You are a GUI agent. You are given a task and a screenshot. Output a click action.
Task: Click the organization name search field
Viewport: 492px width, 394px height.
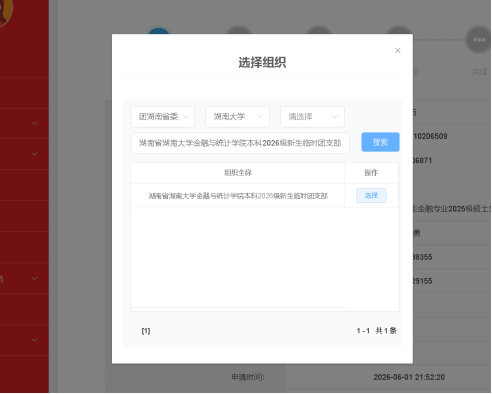click(x=240, y=143)
